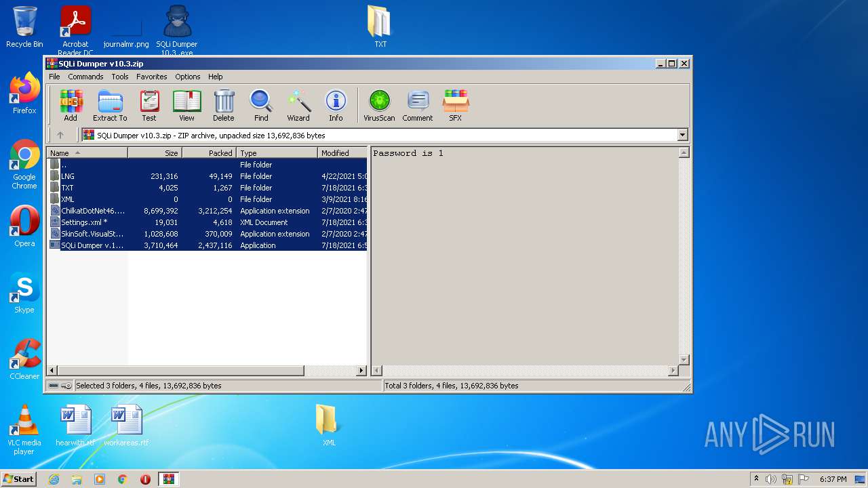Viewport: 868px width, 488px height.
Task: Sort by Packed column header
Action: point(209,153)
